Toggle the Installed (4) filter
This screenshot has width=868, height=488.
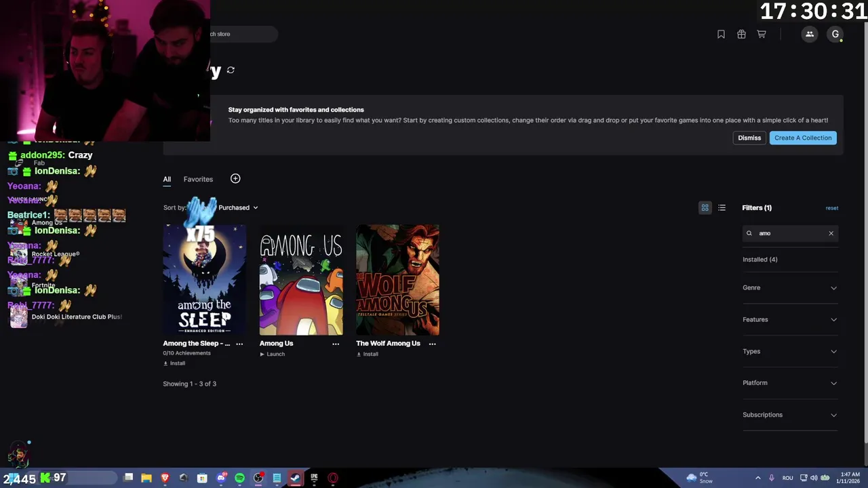(760, 260)
